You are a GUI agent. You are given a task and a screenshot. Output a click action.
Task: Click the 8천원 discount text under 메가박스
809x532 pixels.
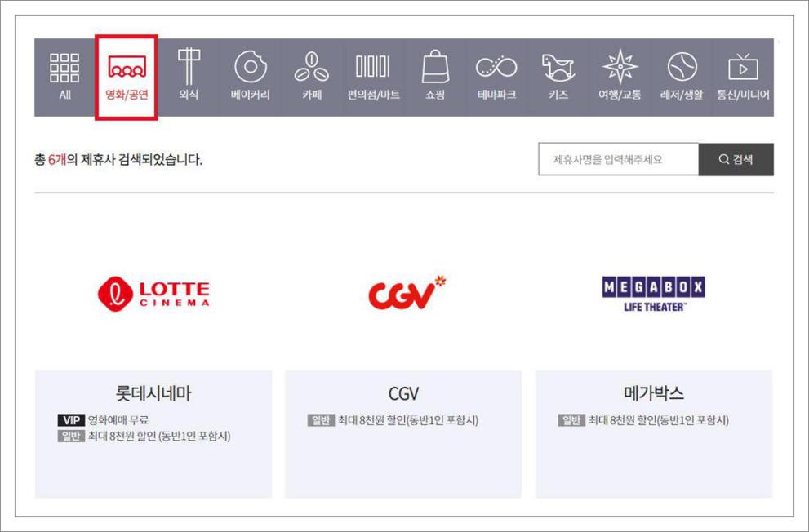[659, 420]
